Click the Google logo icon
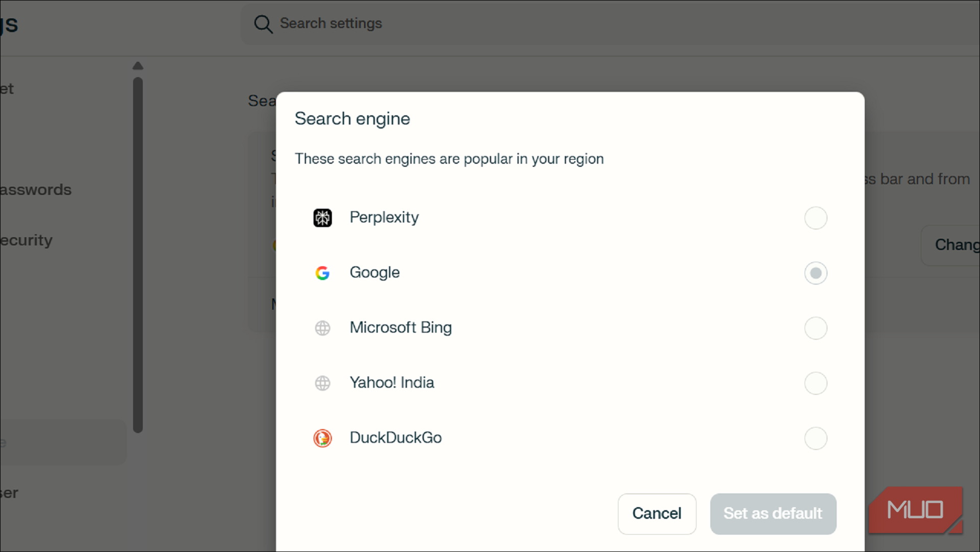The image size is (980, 552). (x=322, y=273)
